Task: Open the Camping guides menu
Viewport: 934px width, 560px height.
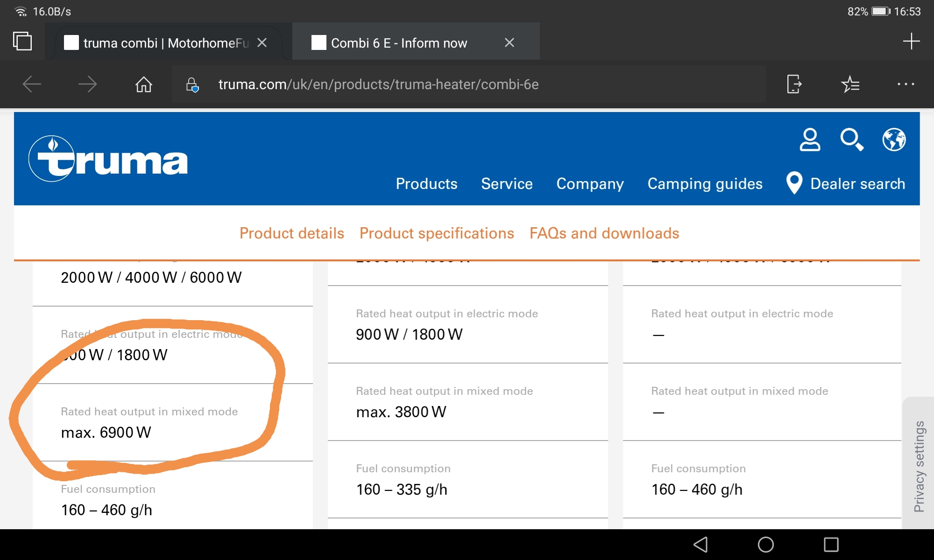Action: point(705,184)
